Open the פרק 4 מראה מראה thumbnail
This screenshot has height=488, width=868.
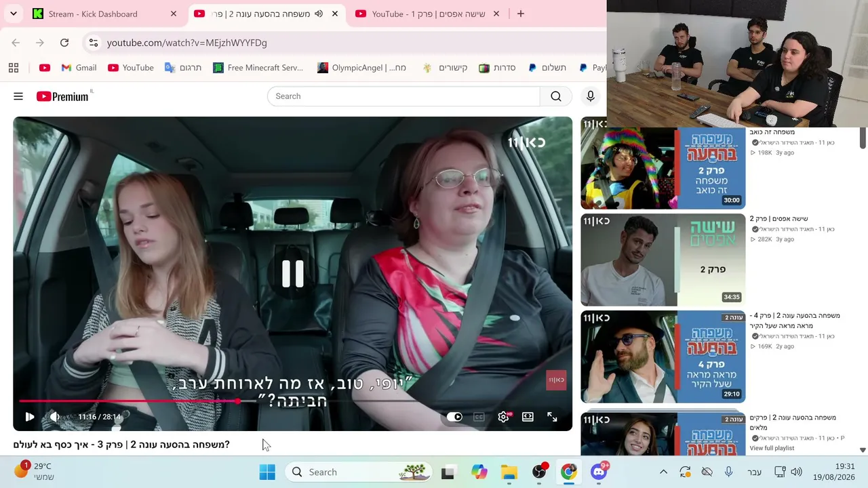(663, 357)
